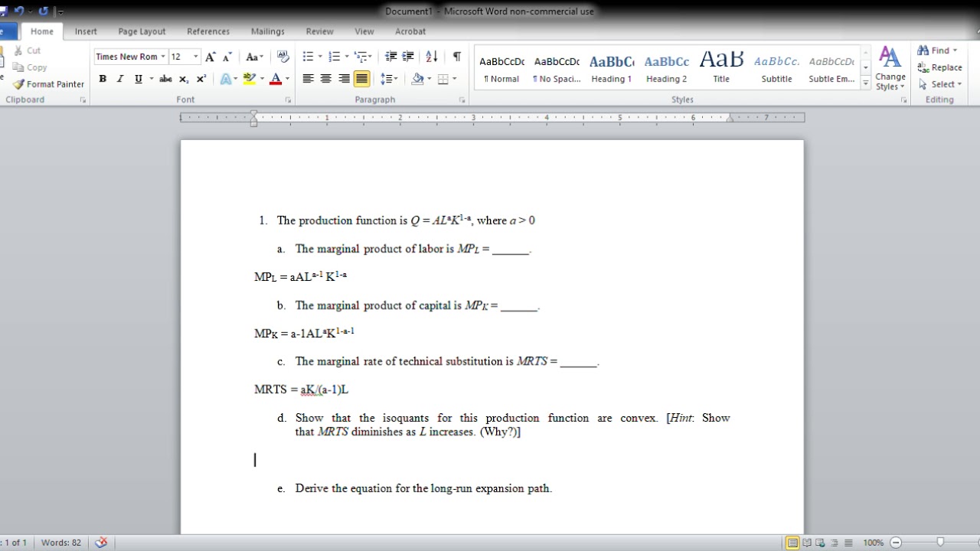Apply the red font color
The width and height of the screenshot is (980, 551).
[x=276, y=79]
